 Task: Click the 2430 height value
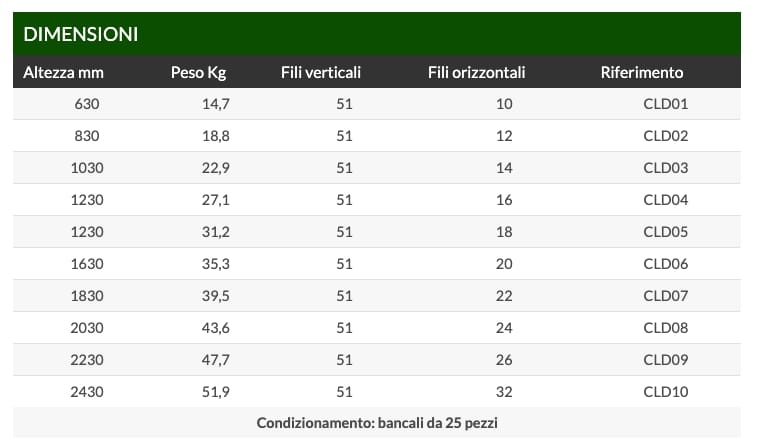[x=88, y=392]
